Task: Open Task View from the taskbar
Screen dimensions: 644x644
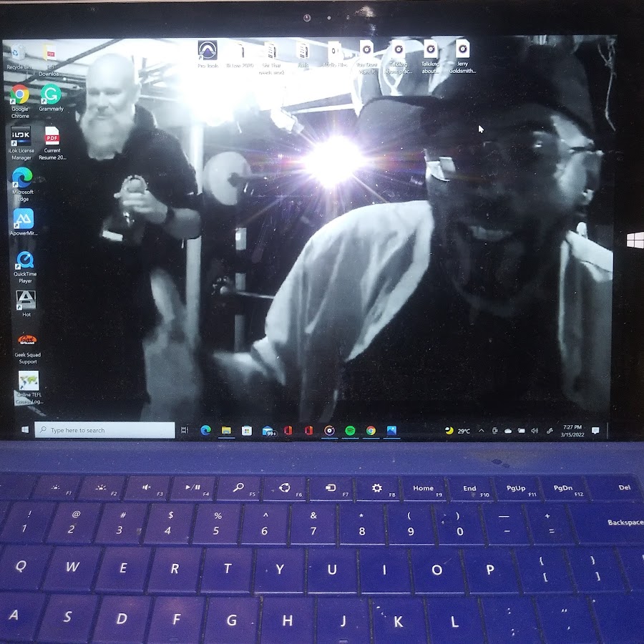Action: pyautogui.click(x=185, y=430)
